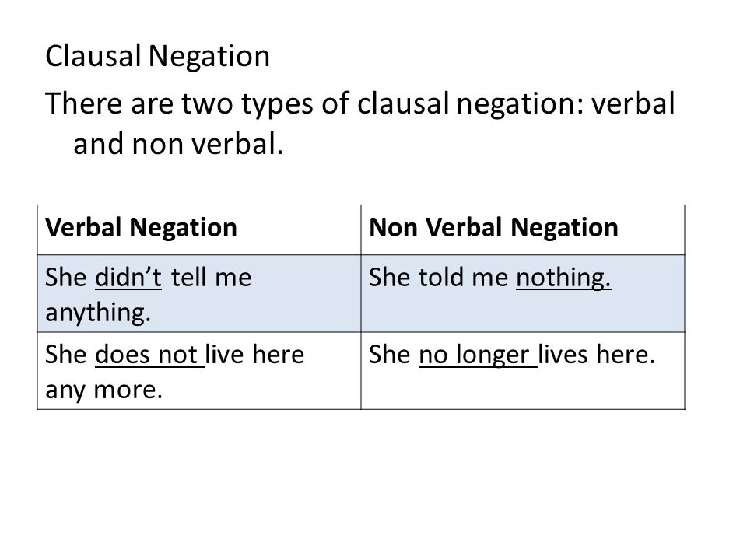The image size is (747, 560).
Task: Select the cell ending with anything
Action: [199, 294]
